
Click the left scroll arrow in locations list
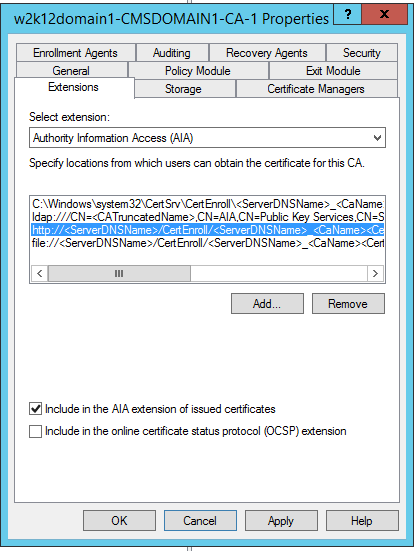point(40,273)
